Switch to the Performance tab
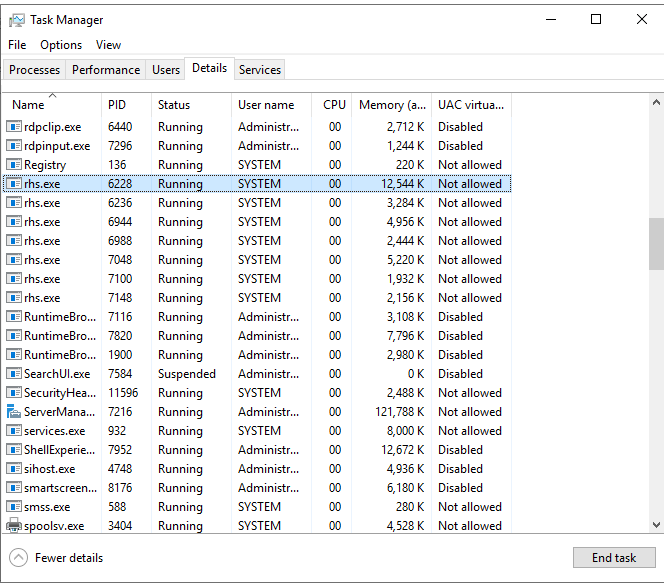This screenshot has width=664, height=585. coord(106,70)
